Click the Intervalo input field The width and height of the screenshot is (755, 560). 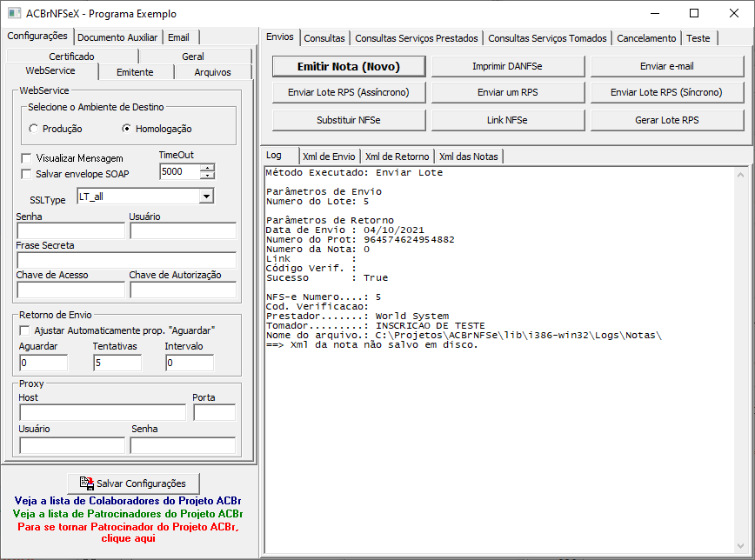pyautogui.click(x=190, y=363)
